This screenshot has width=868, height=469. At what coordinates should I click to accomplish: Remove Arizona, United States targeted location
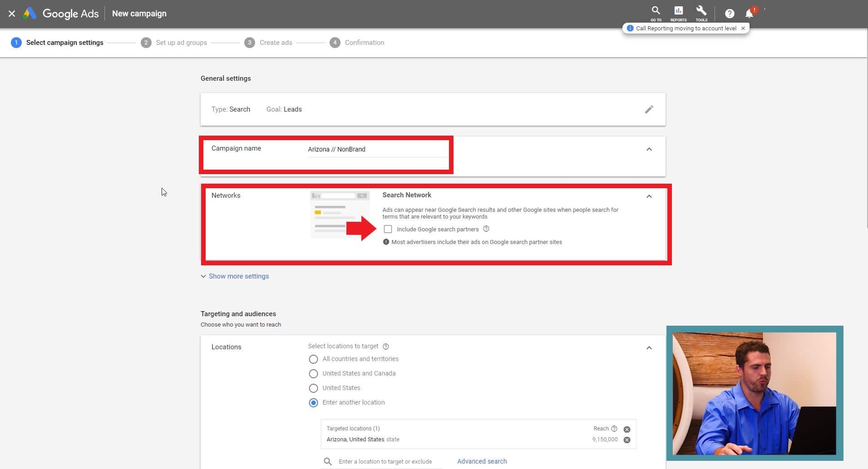click(627, 440)
